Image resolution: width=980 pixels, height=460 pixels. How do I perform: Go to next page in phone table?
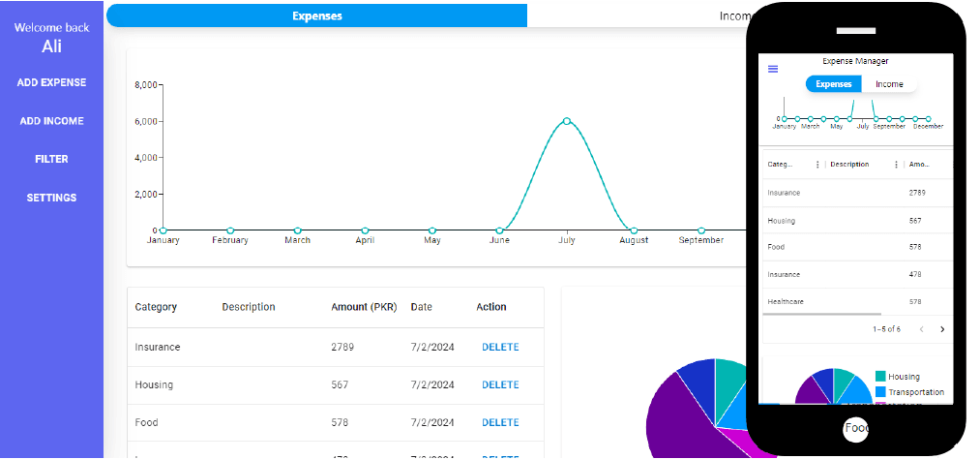[x=942, y=329]
